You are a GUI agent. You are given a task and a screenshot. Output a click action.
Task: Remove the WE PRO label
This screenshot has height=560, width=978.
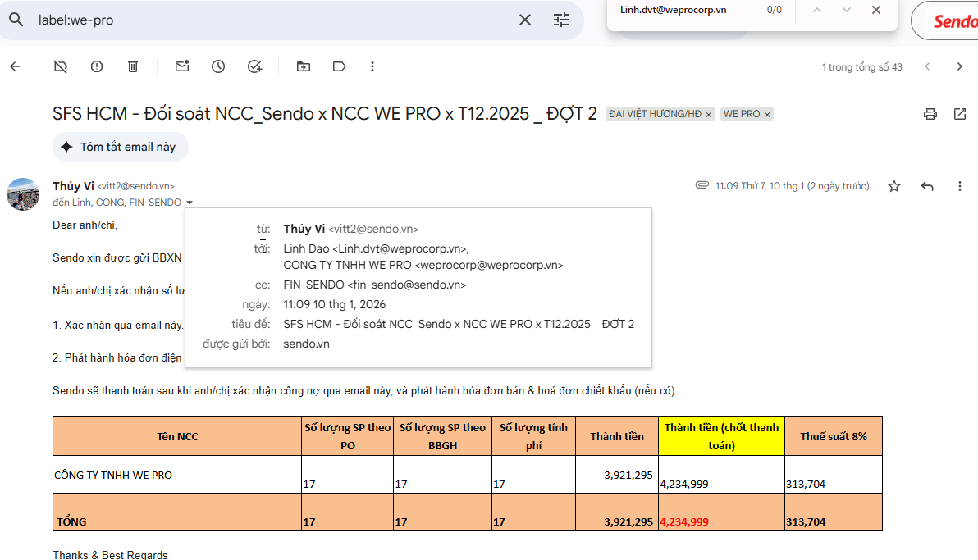coord(767,115)
